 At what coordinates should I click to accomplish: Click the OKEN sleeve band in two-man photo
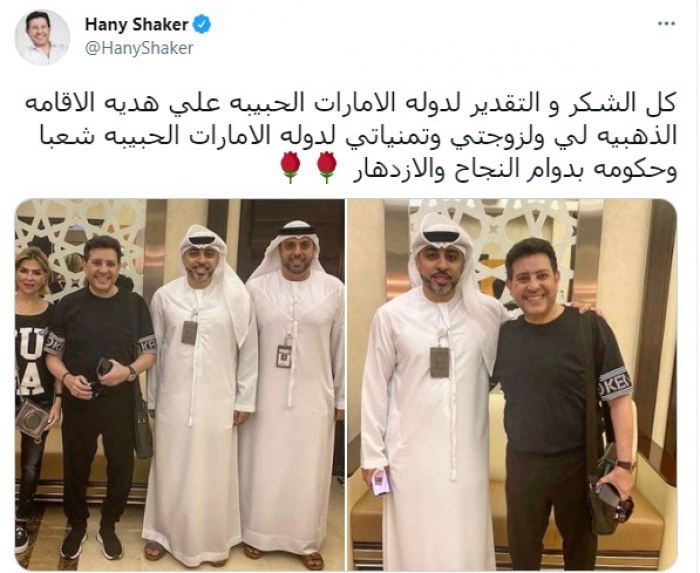[x=614, y=385]
